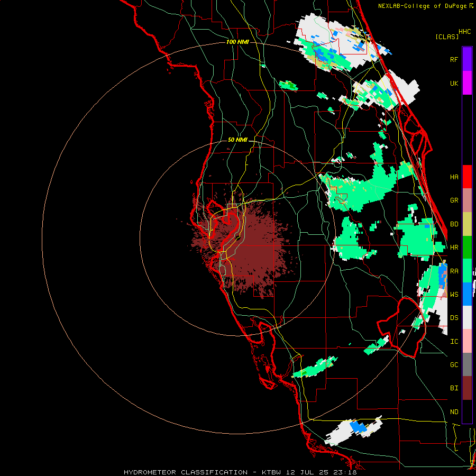Click the light pink IC legend swatch

pos(467,341)
